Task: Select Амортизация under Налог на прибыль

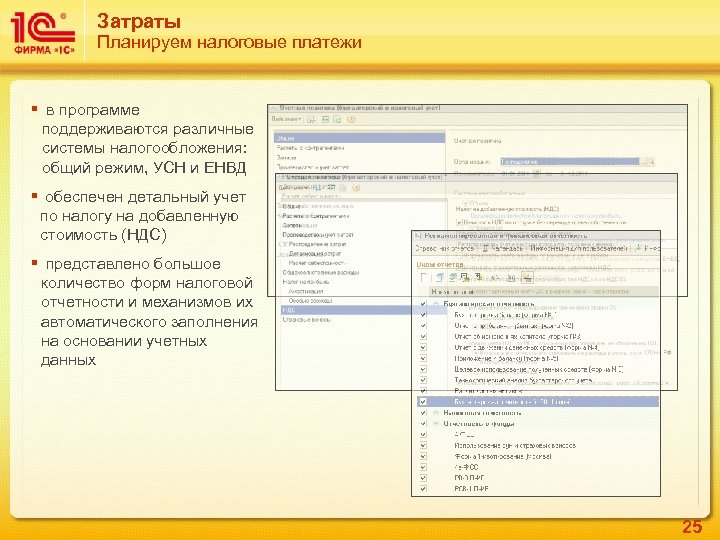Action: click(306, 291)
